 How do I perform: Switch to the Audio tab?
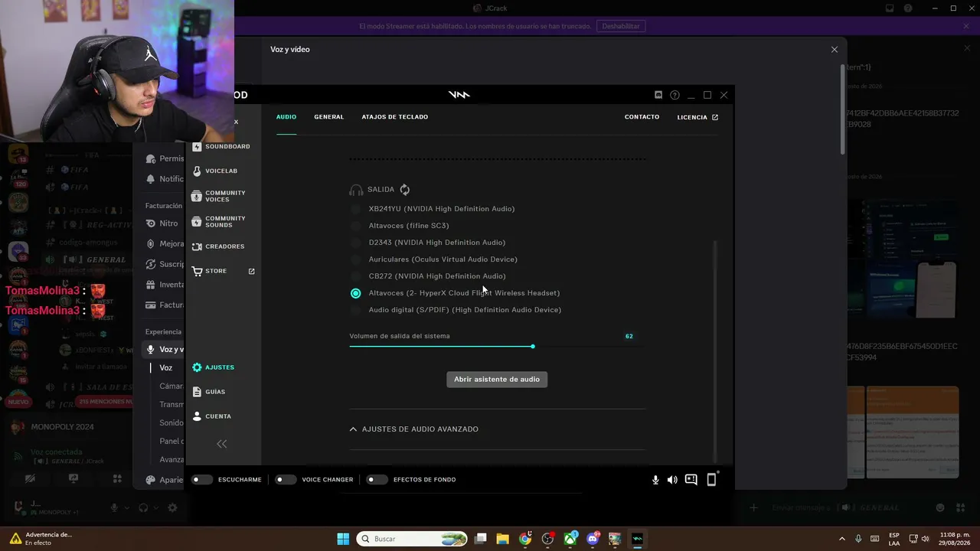286,117
